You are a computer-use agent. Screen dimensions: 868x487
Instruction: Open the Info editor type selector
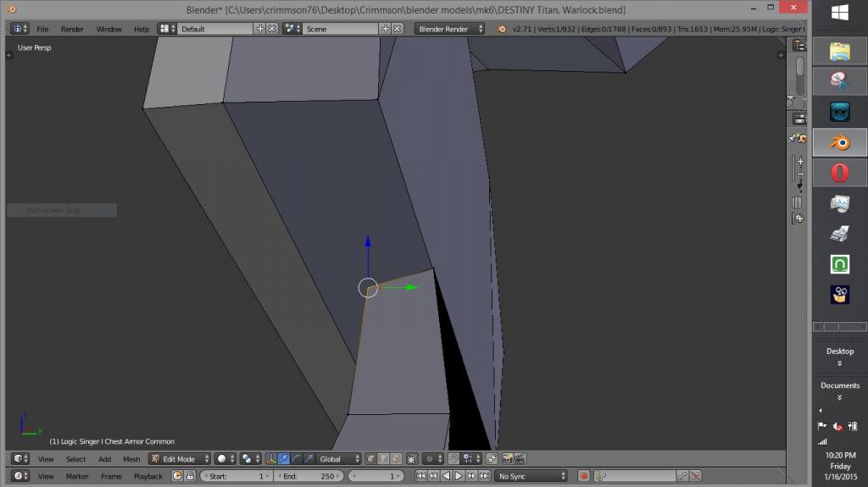pos(19,29)
